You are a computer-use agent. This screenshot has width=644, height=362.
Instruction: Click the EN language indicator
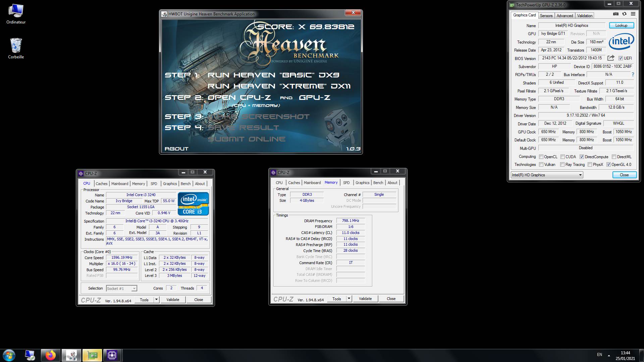point(599,355)
